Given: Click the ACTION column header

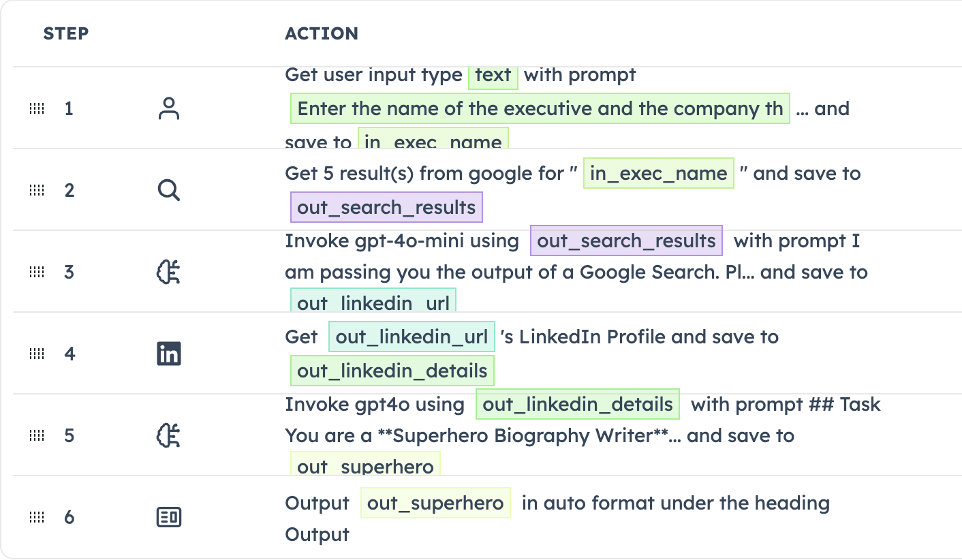Looking at the screenshot, I should point(321,33).
